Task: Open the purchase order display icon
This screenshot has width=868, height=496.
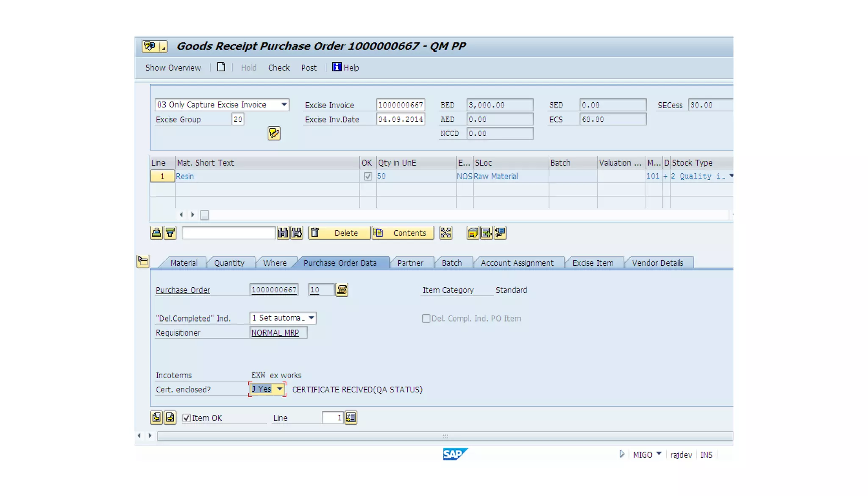Action: tap(342, 290)
